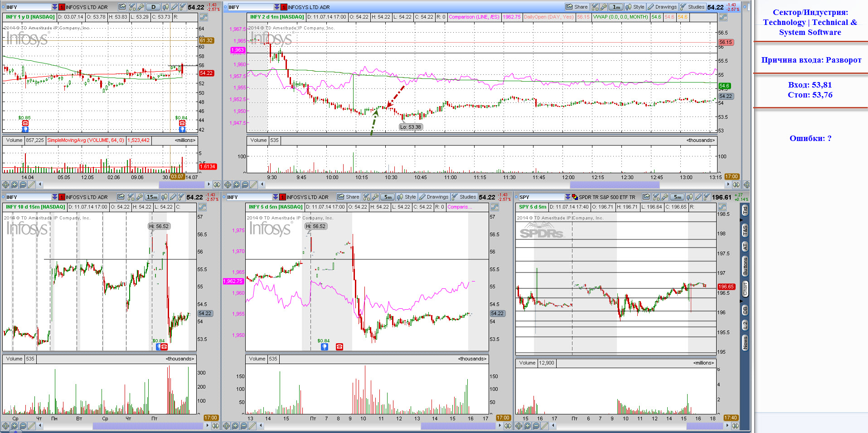Switch to AT sidebar tab
Image resolution: width=868 pixels, height=433 pixels.
pos(745,247)
